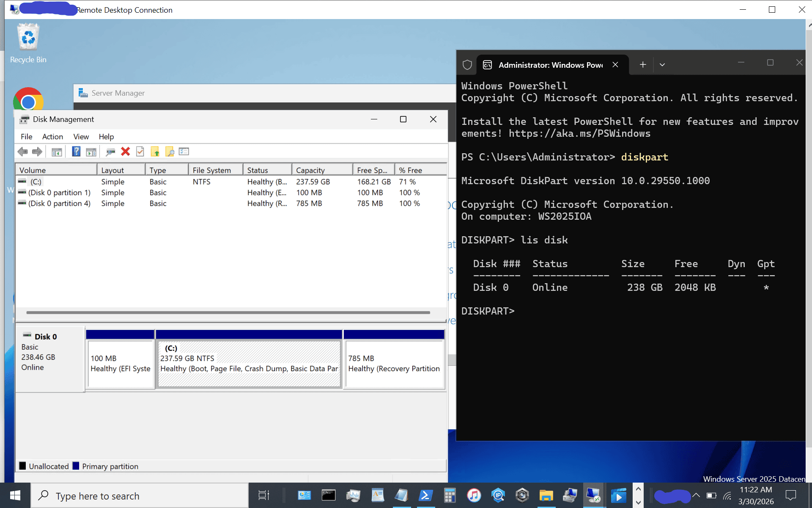Open Command Prompt taskbar icon
812x508 pixels.
(x=329, y=495)
